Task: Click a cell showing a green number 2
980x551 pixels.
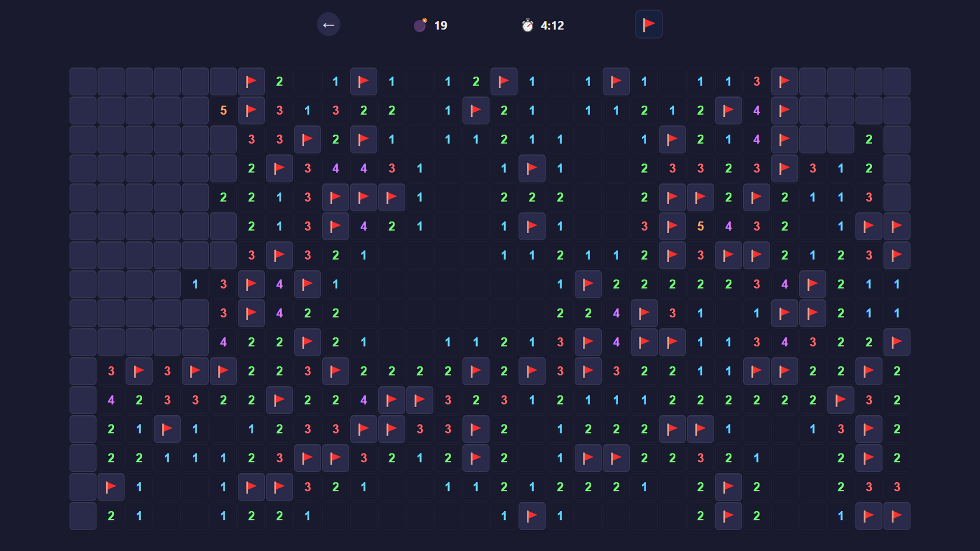Action: click(279, 81)
